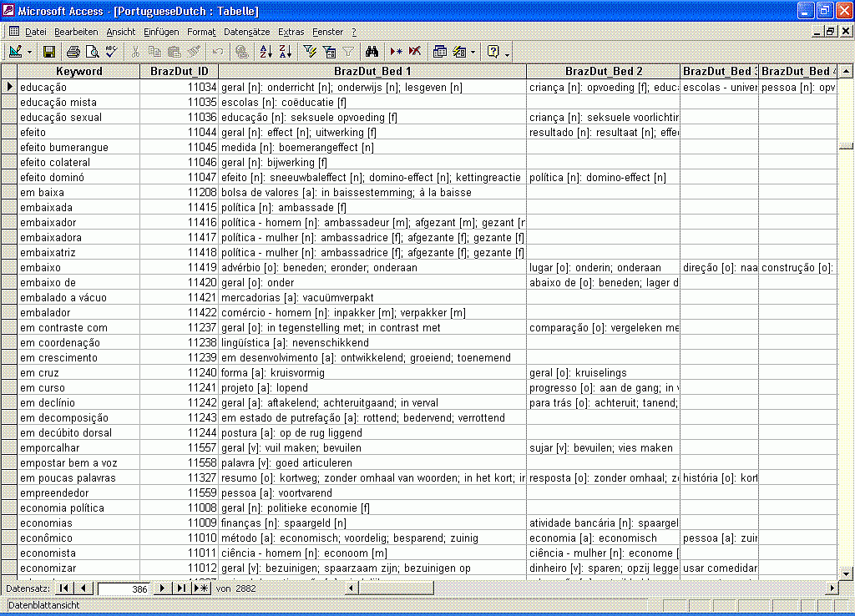This screenshot has width=855, height=616.
Task: Select the BrazDut_Bed 1 column header
Action: tap(372, 72)
